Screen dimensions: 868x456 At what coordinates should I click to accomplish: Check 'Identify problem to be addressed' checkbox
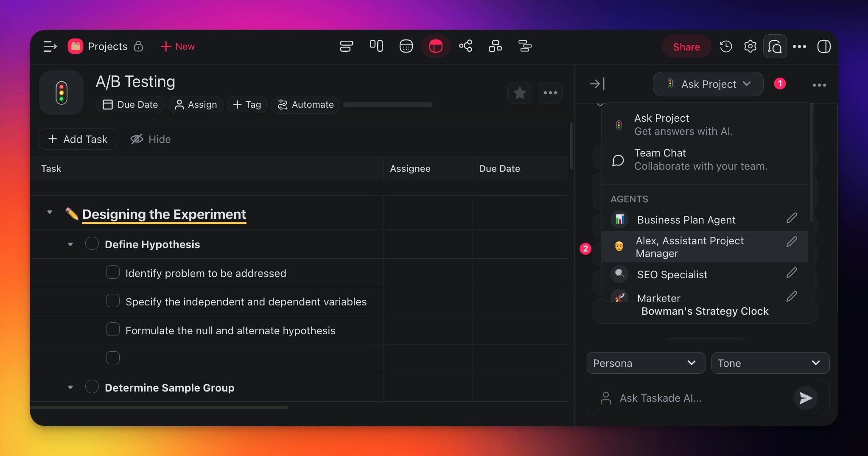(112, 272)
